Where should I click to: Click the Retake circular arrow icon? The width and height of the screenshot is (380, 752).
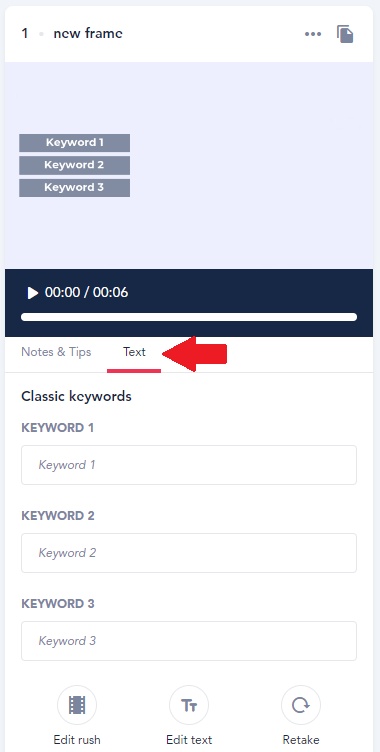(x=301, y=705)
